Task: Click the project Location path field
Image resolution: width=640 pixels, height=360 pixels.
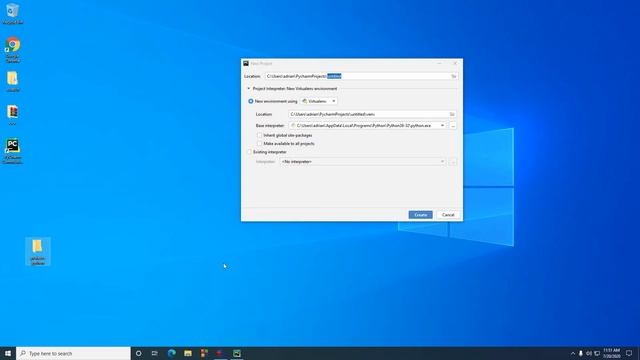Action: tap(358, 76)
